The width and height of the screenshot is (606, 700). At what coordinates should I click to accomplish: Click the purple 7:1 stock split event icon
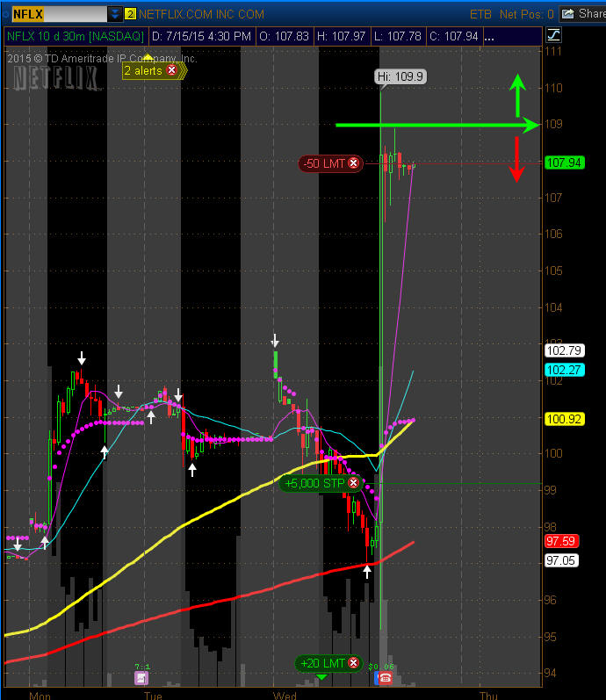tap(141, 678)
